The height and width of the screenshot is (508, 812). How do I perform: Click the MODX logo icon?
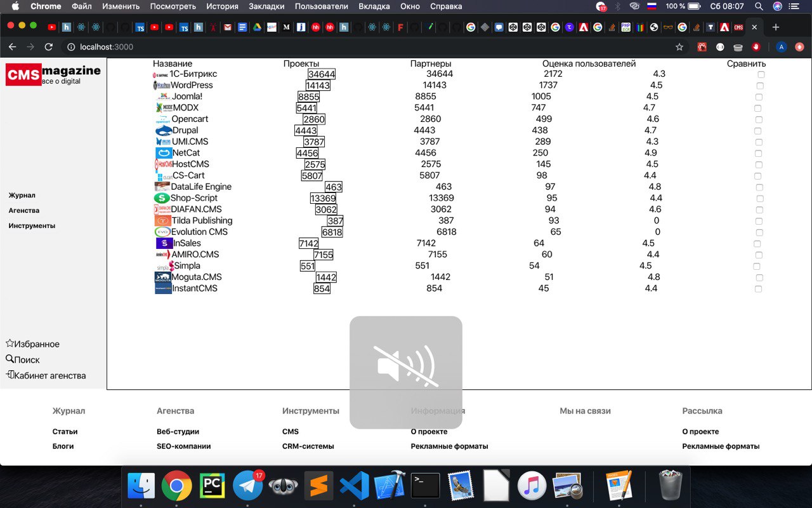pyautogui.click(x=164, y=108)
